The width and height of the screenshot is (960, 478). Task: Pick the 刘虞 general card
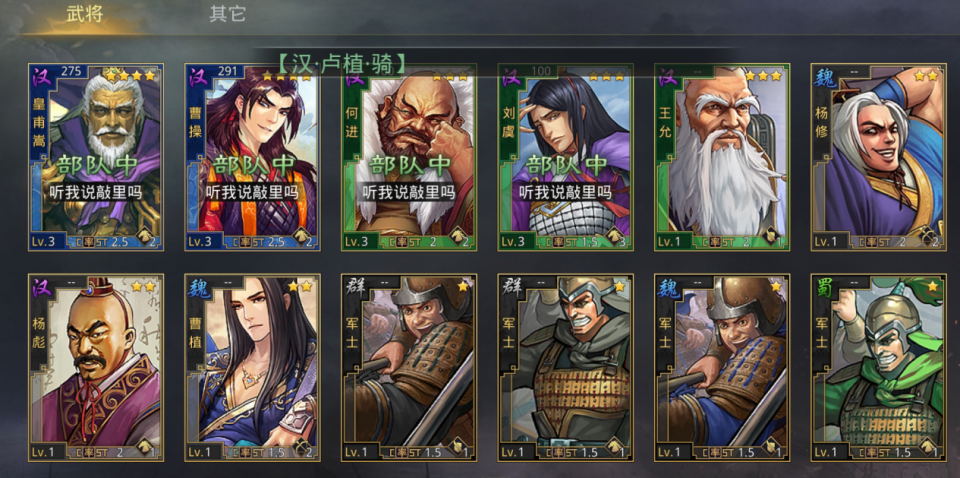pos(566,157)
